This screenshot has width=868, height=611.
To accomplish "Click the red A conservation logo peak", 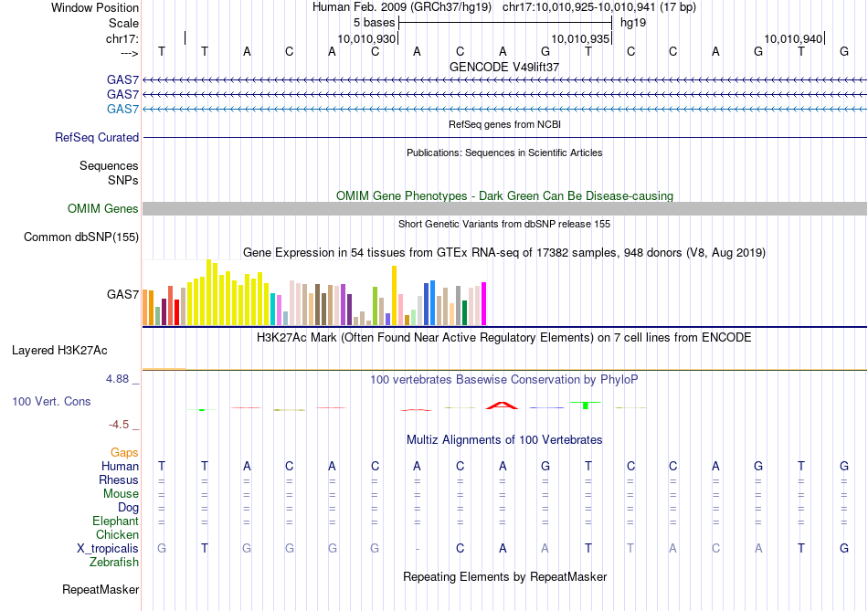I will click(502, 406).
